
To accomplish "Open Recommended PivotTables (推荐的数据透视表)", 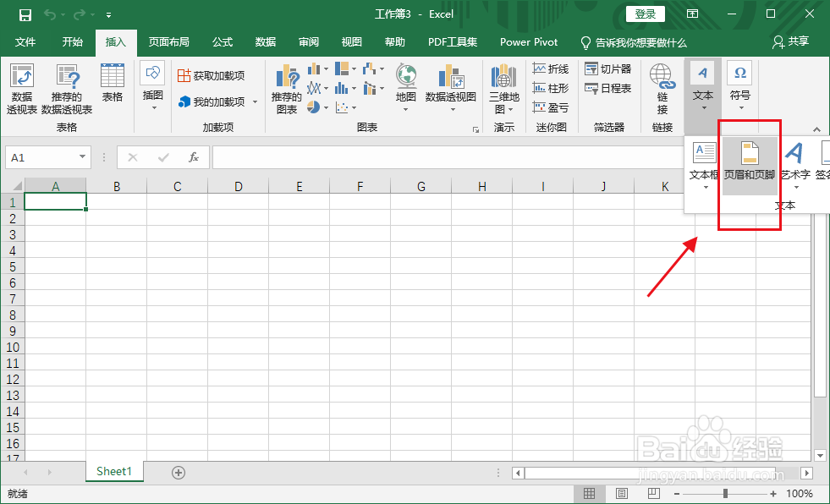I will [67, 88].
